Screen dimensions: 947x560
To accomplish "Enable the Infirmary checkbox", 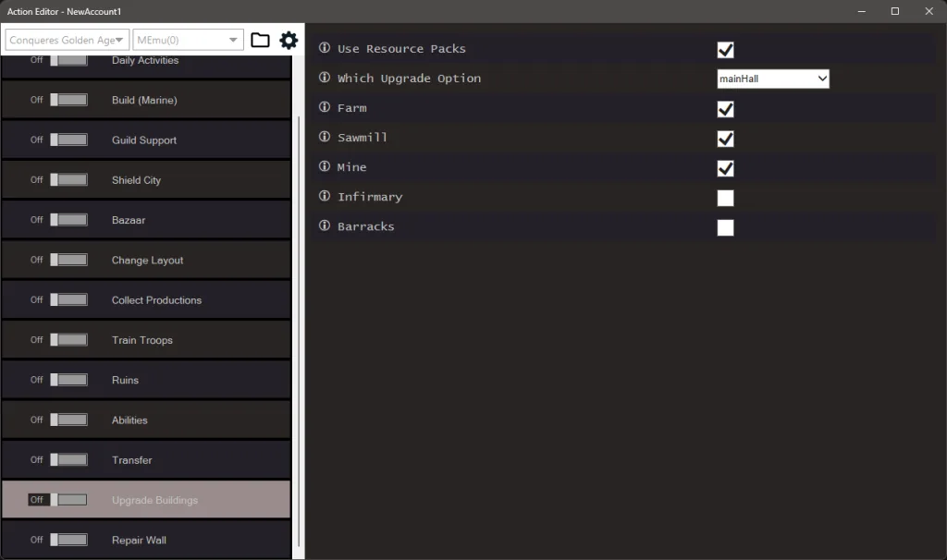I will point(725,198).
